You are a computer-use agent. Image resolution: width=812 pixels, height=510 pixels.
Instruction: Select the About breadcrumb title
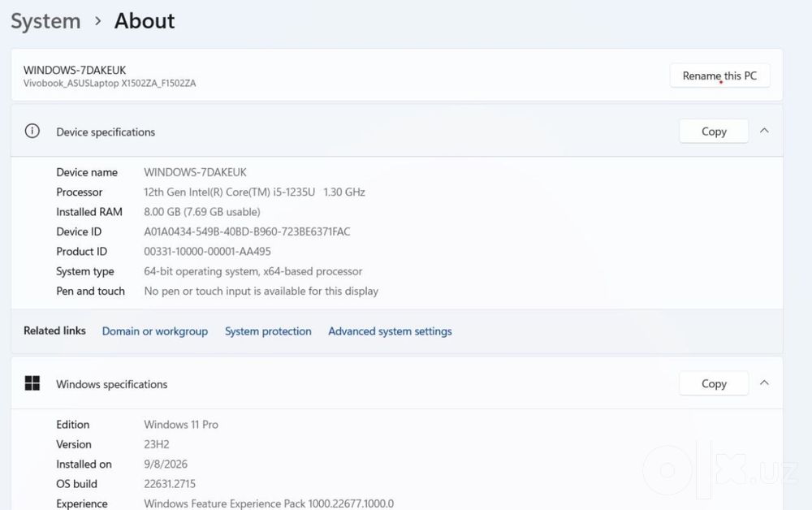coord(145,21)
